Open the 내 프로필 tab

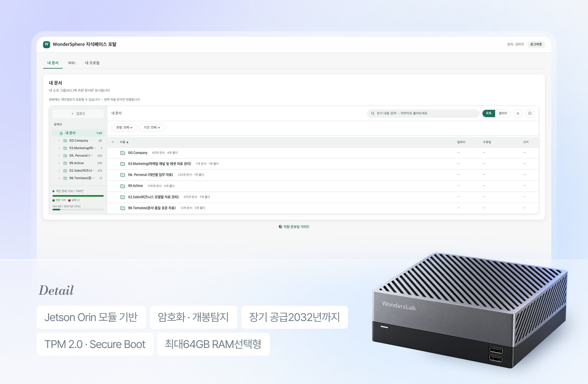tap(92, 63)
